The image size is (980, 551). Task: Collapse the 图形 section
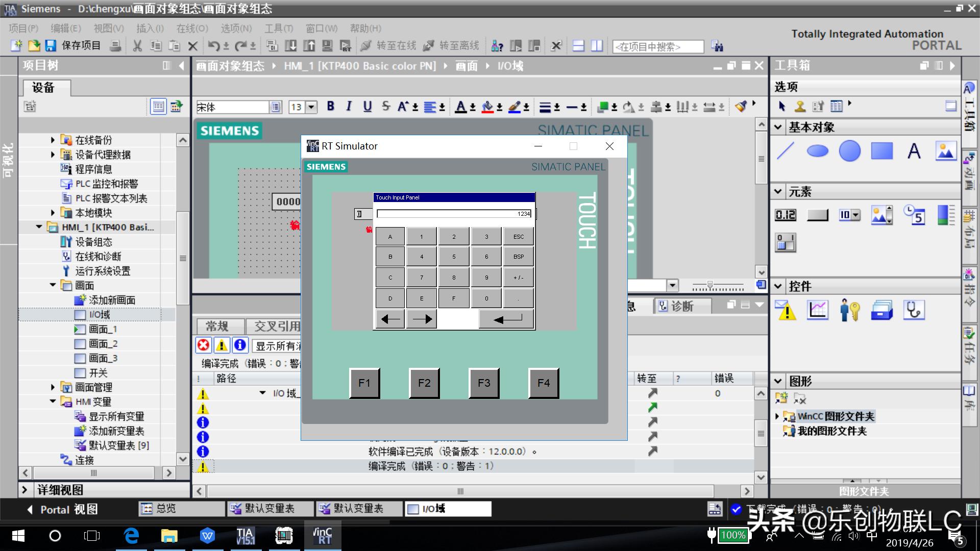(x=778, y=381)
